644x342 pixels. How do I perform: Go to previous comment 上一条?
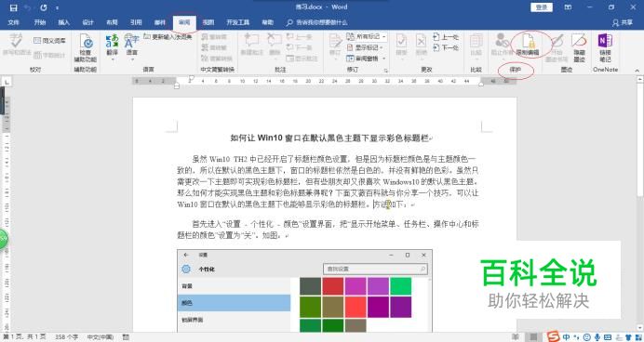tap(299, 37)
